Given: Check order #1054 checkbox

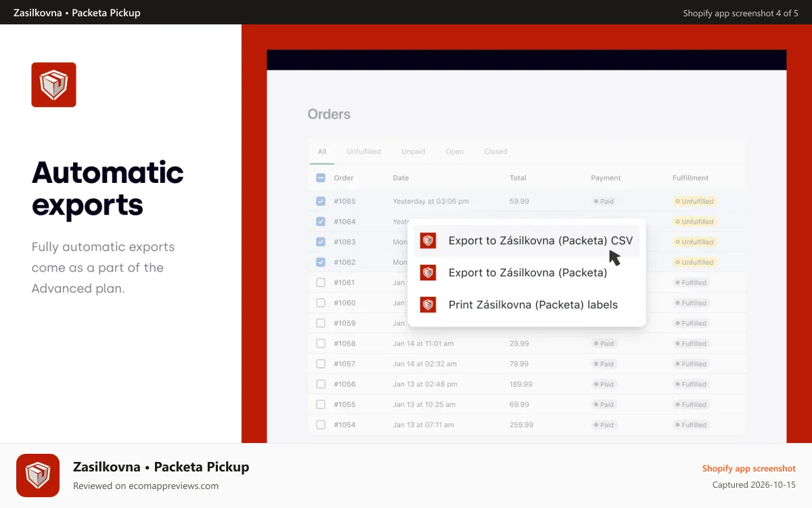Looking at the screenshot, I should point(321,425).
